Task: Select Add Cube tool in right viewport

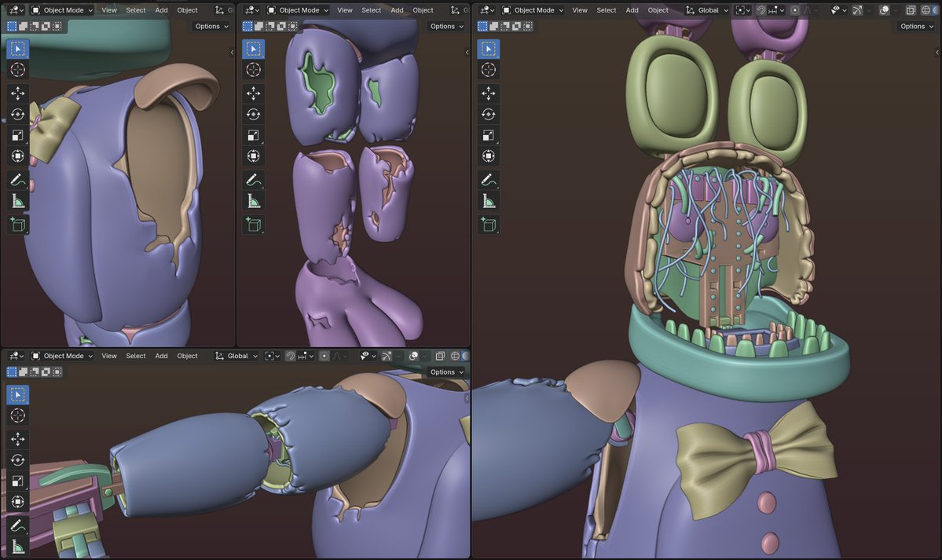Action: pos(489,224)
